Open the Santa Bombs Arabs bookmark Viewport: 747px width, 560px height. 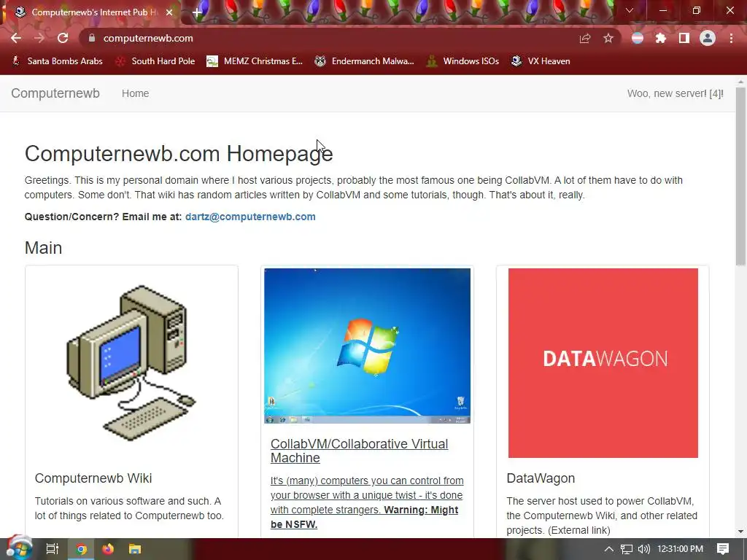coord(57,61)
